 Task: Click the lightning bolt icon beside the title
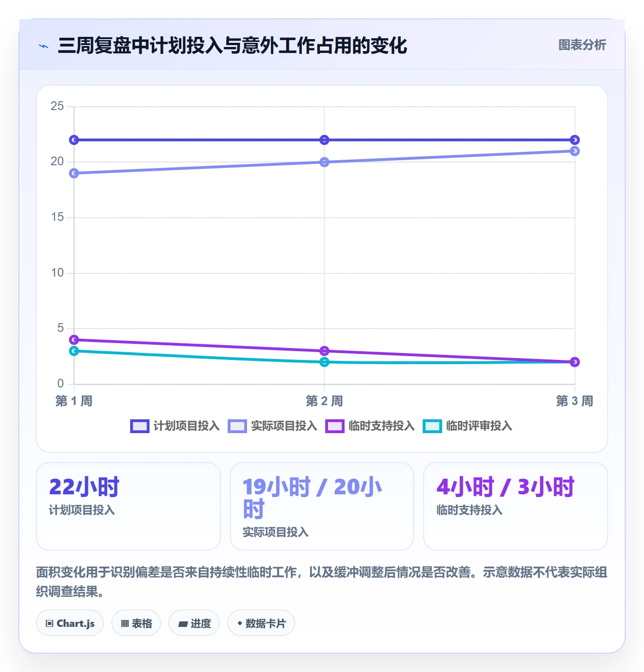click(44, 46)
